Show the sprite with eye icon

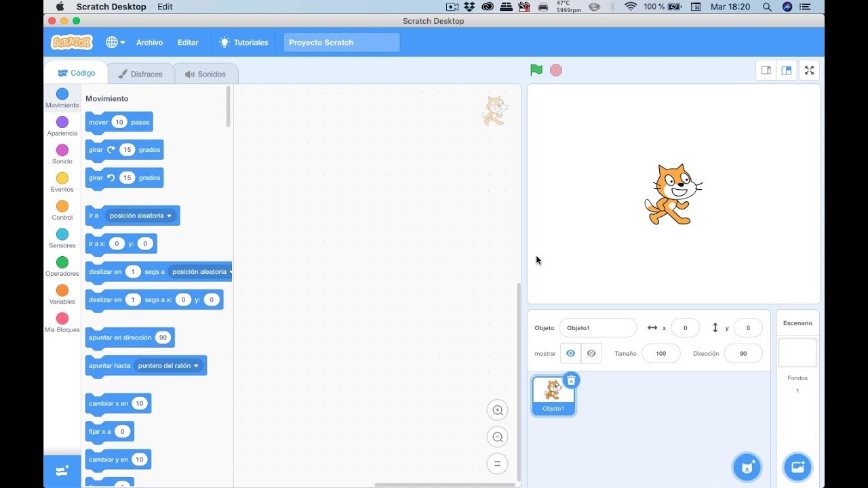(571, 353)
